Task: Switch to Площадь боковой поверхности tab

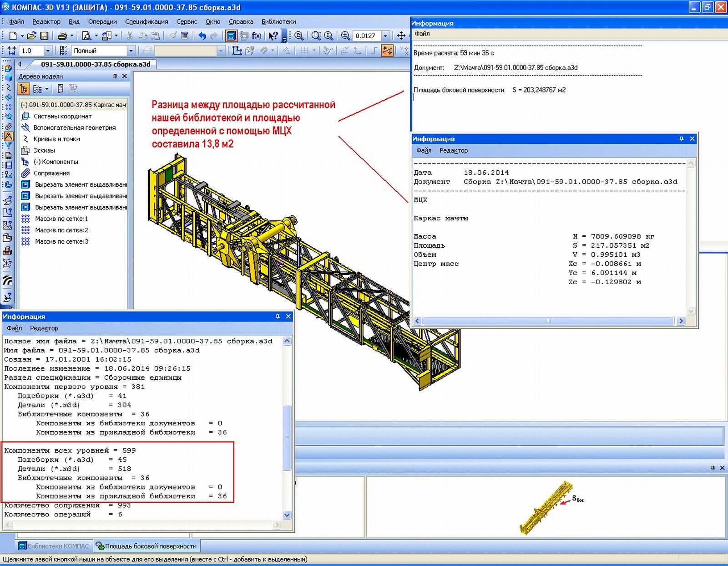Action: click(x=146, y=546)
